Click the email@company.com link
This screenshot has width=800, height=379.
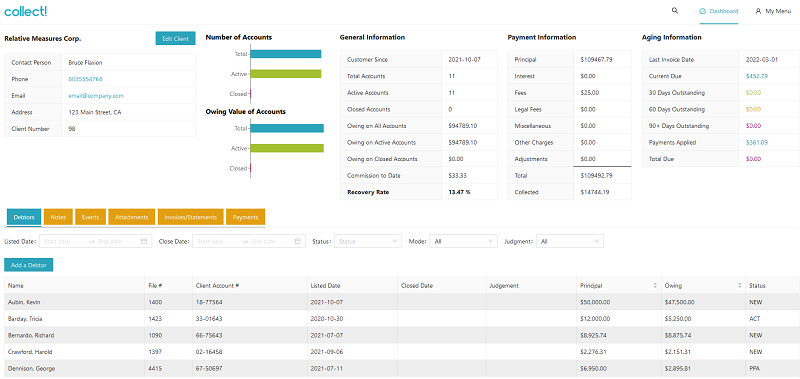(96, 95)
